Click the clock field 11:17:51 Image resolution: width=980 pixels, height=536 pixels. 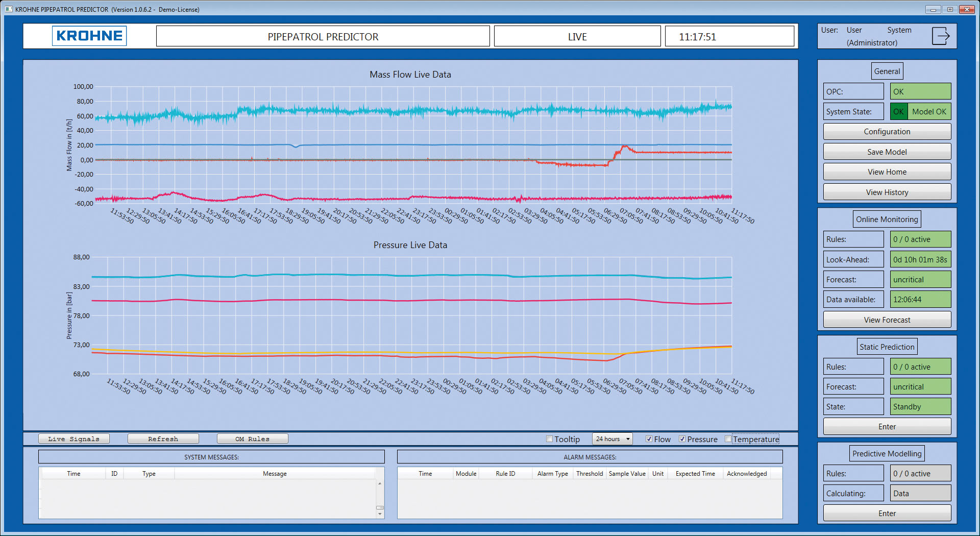click(x=729, y=36)
